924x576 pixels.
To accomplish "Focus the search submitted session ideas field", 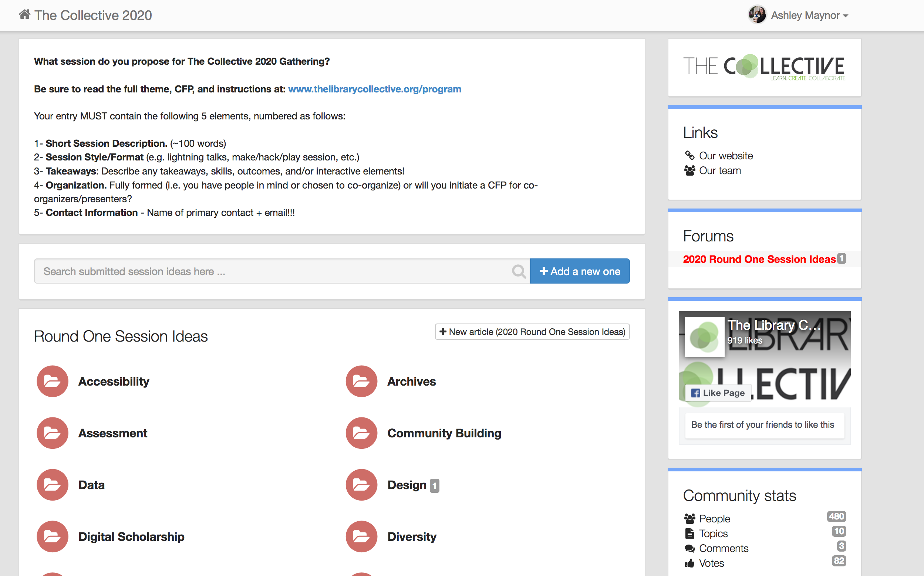I will [281, 271].
